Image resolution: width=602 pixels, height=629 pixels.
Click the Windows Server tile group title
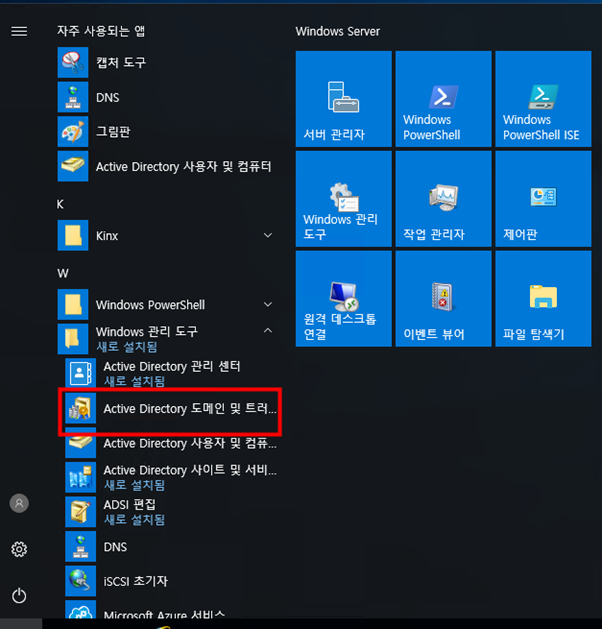click(x=338, y=31)
